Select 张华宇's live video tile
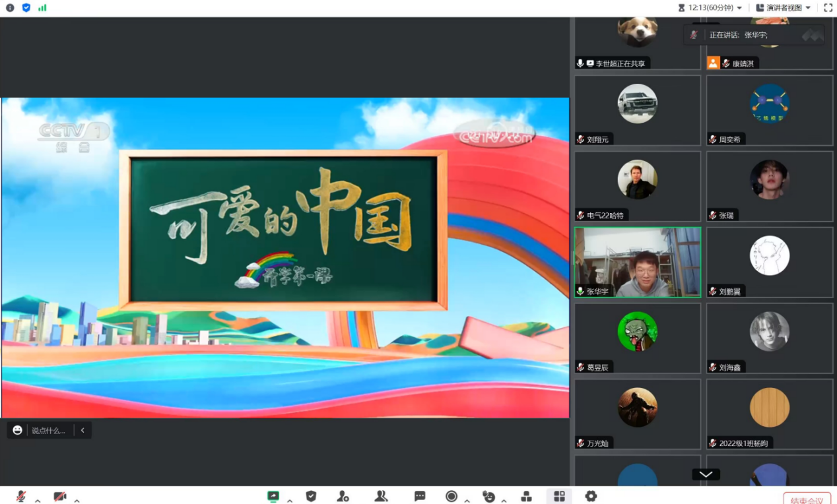Viewport: 837px width, 504px height. point(637,262)
